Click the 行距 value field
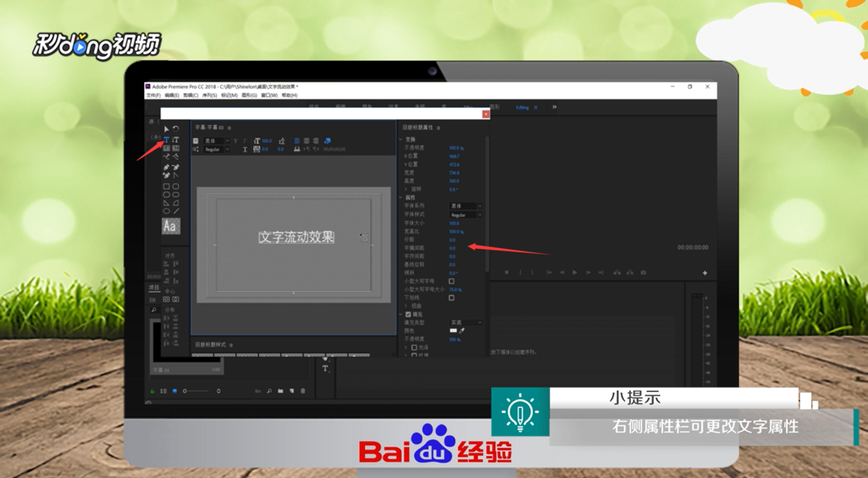Image resolution: width=868 pixels, height=478 pixels. (x=452, y=240)
